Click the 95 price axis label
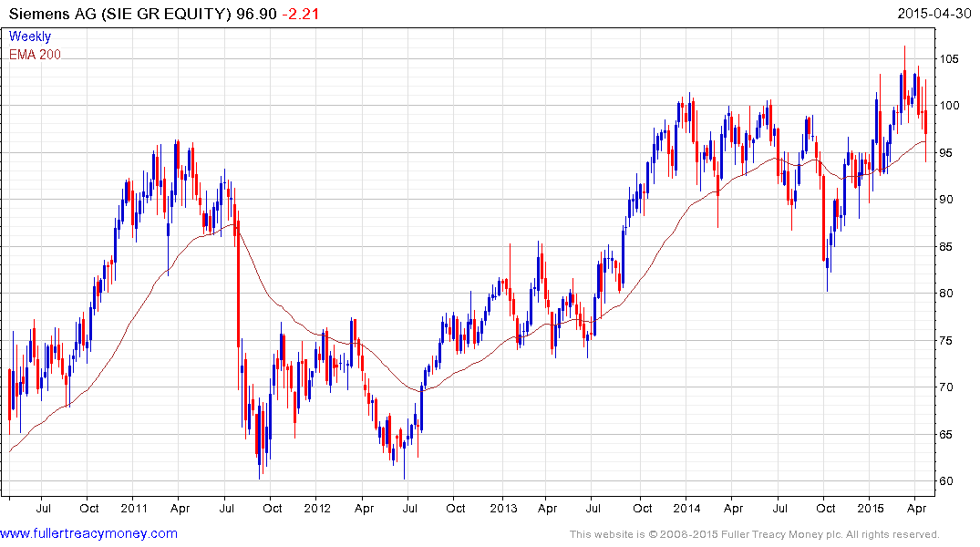This screenshot has width=980, height=547. point(945,153)
